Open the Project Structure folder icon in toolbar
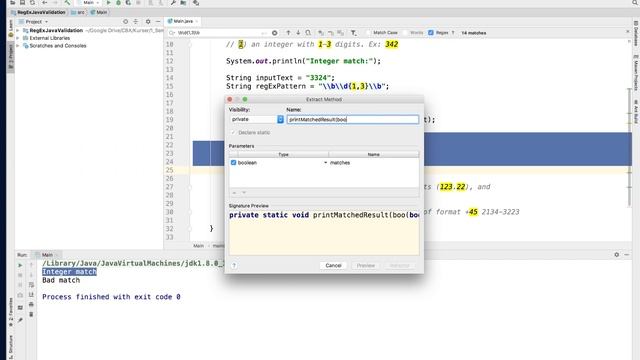 point(183,2)
